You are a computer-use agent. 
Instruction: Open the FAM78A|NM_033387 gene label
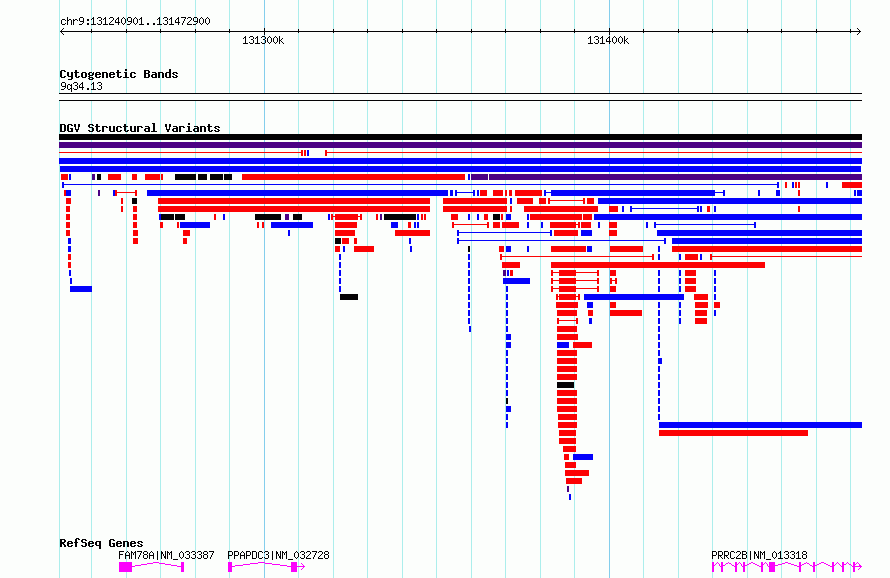pos(166,555)
